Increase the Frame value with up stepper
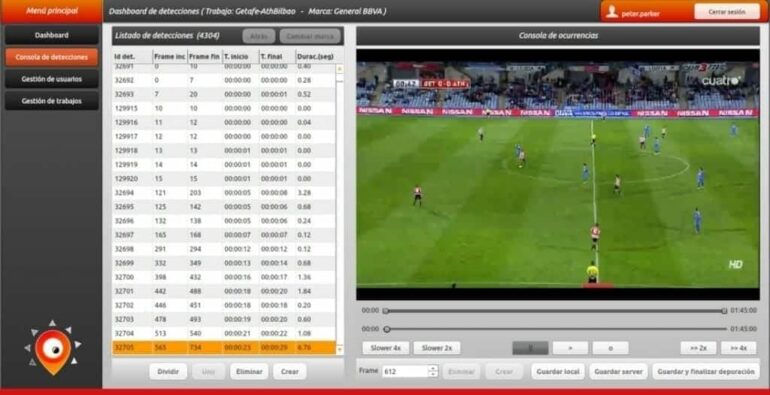Image resolution: width=770 pixels, height=395 pixels. [x=433, y=368]
